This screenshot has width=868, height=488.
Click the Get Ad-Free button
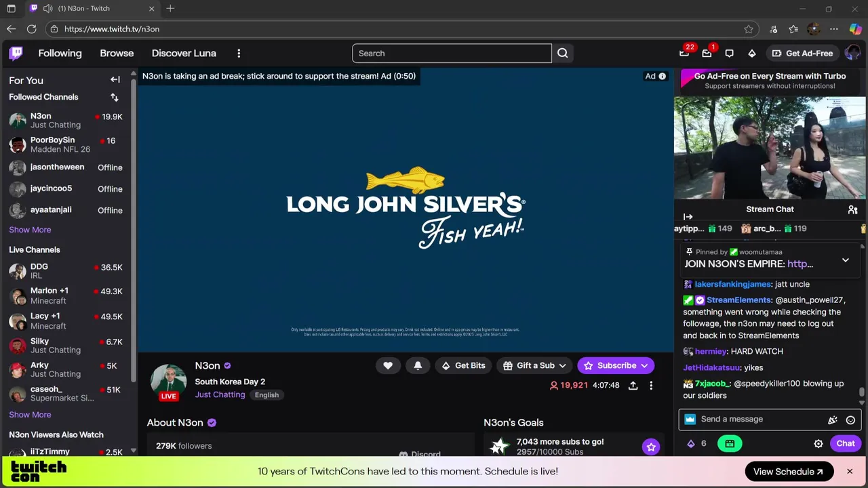tap(803, 54)
